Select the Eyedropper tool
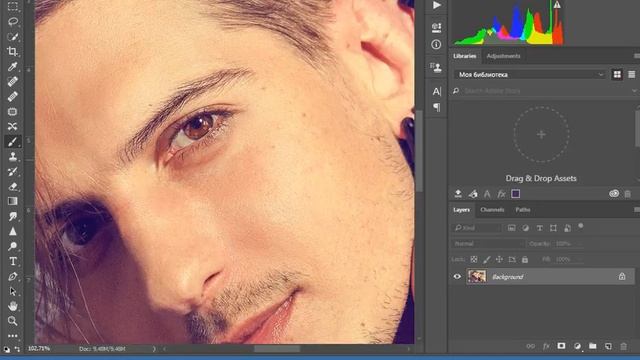 13,66
